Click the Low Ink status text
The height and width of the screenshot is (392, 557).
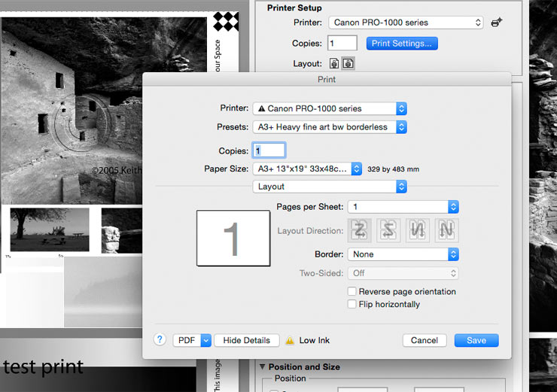point(315,341)
